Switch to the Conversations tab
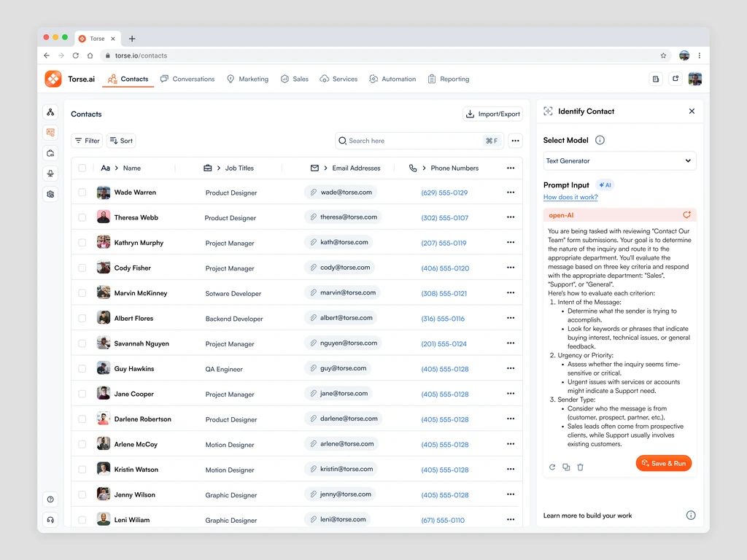The height and width of the screenshot is (560, 747). (x=187, y=79)
